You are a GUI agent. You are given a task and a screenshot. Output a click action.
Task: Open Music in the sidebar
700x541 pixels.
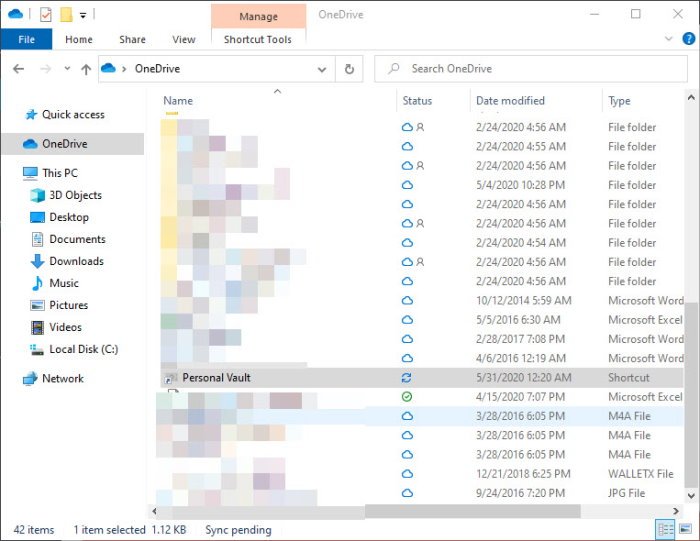[64, 283]
